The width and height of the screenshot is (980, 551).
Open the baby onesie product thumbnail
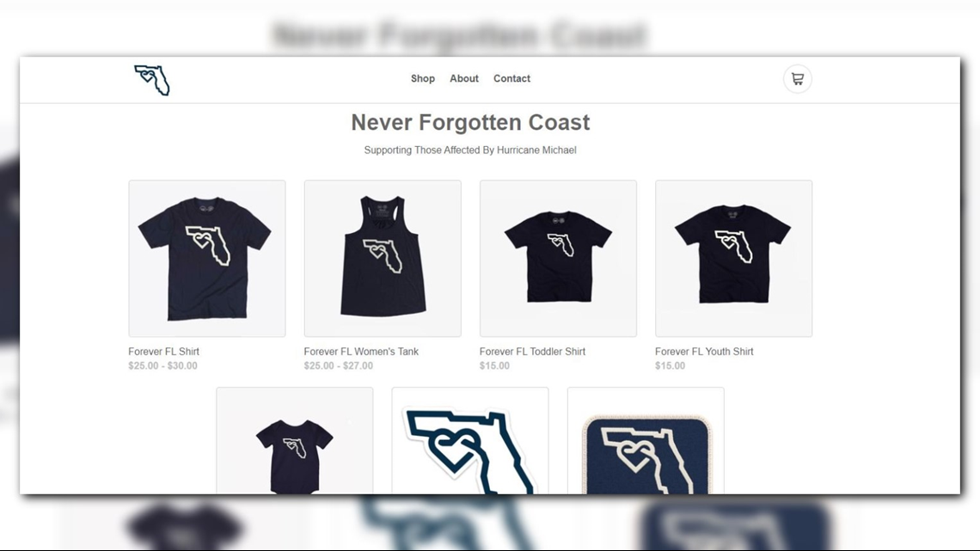[295, 441]
